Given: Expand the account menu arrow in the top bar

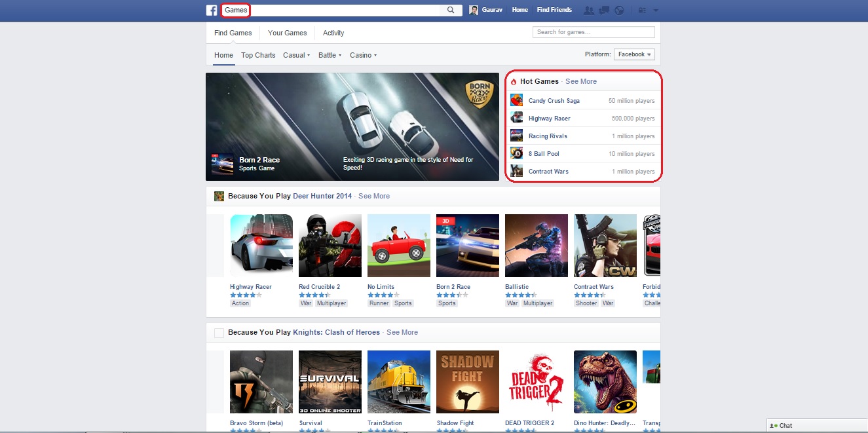Looking at the screenshot, I should (656, 10).
